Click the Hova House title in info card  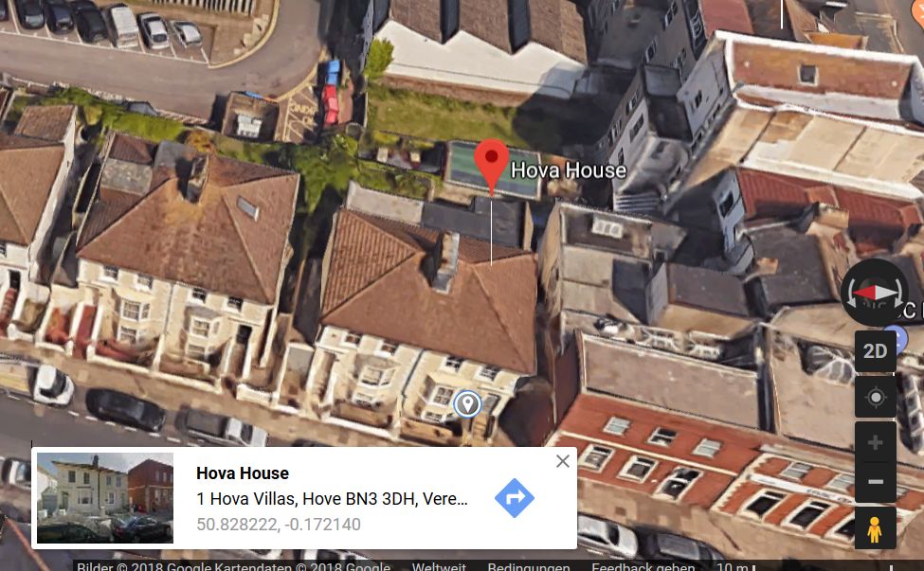[243, 473]
